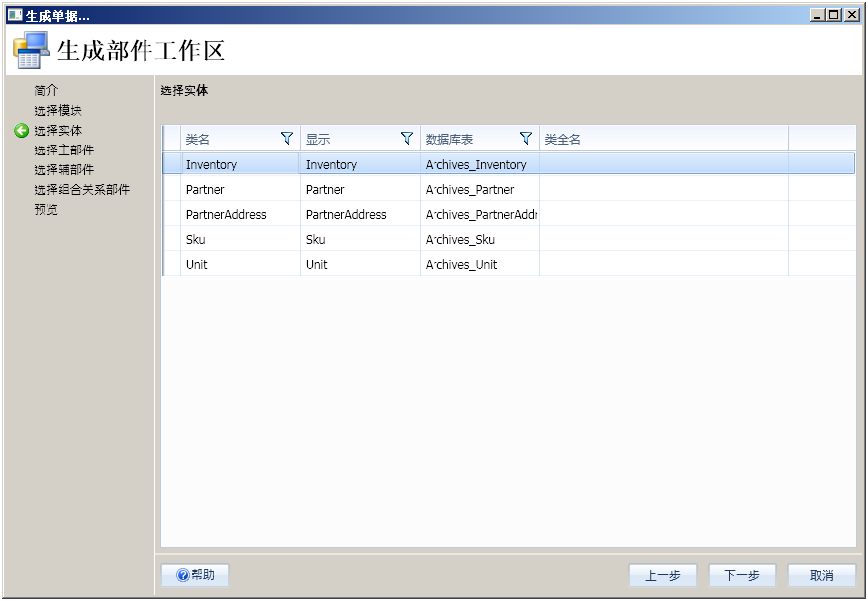Select the Partner cell in 类名 column
The height and width of the screenshot is (601, 868).
(x=240, y=189)
